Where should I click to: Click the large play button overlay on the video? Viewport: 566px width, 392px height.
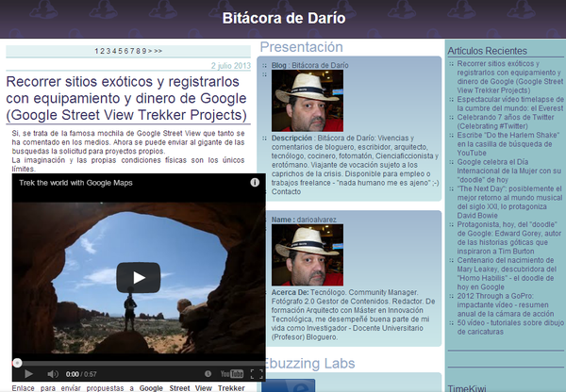coord(139,277)
